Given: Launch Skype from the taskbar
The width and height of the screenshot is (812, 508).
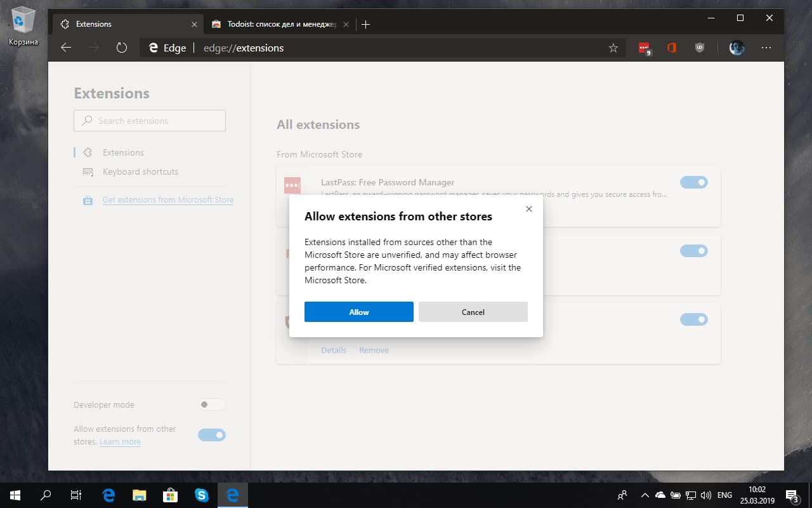Looking at the screenshot, I should tap(202, 495).
